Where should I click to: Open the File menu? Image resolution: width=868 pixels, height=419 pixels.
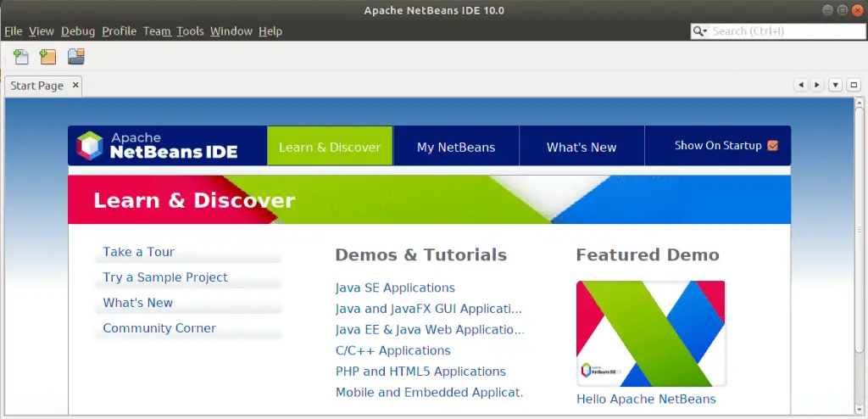(x=14, y=31)
